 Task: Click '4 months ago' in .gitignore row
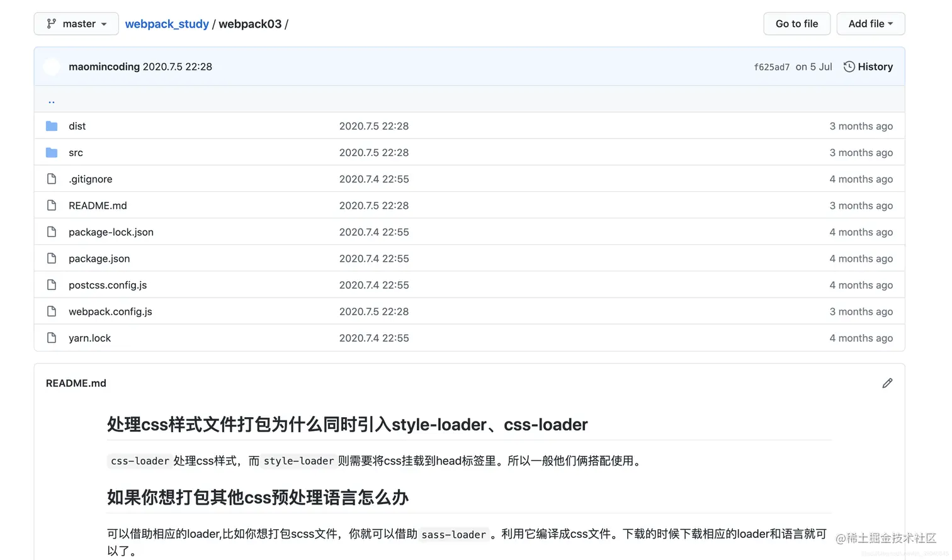[x=861, y=179]
